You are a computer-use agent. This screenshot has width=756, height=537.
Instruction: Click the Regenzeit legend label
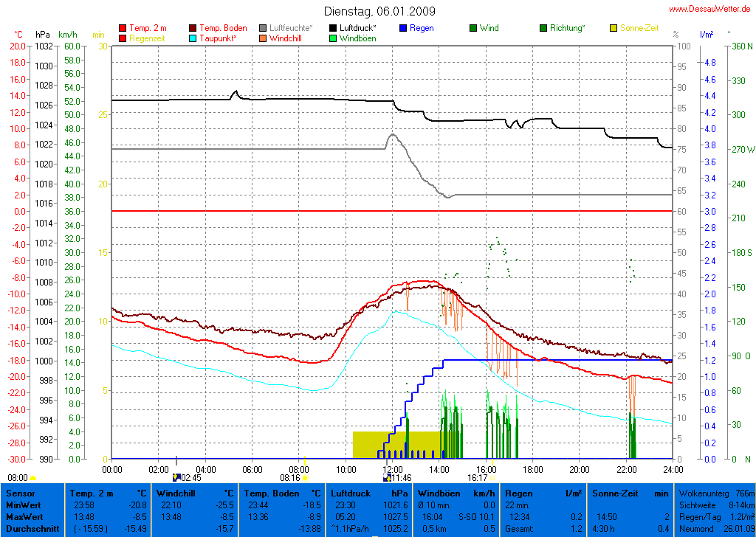click(x=147, y=38)
